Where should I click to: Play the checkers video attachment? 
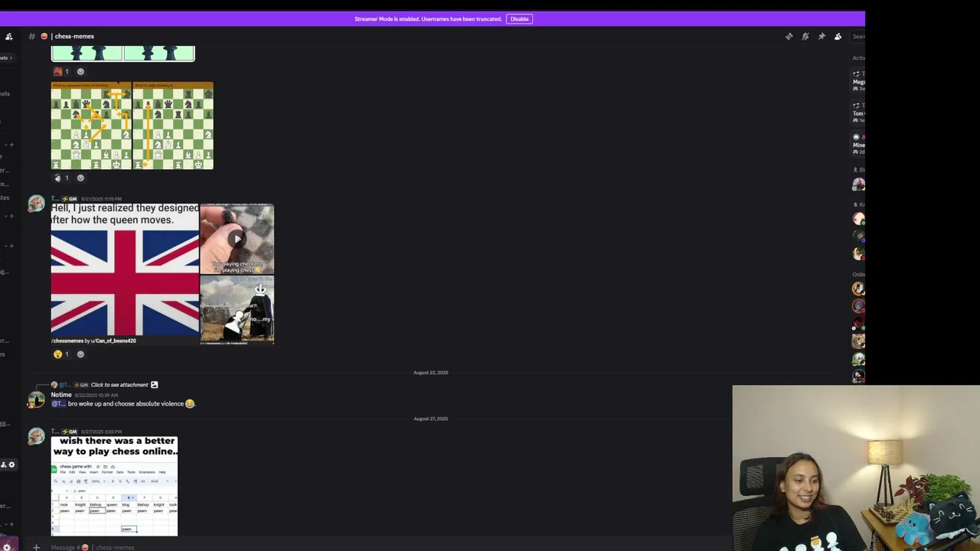point(237,238)
